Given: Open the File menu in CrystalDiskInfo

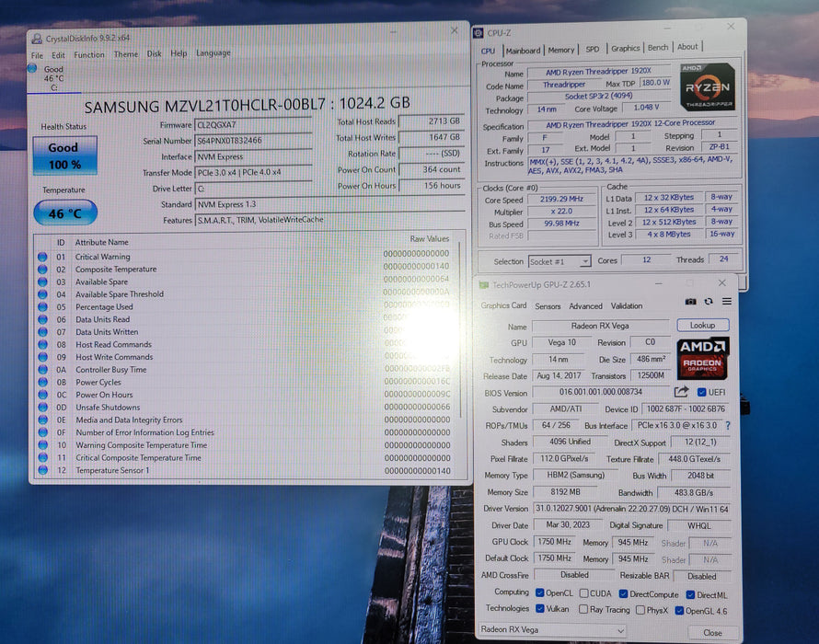Looking at the screenshot, I should [37, 55].
